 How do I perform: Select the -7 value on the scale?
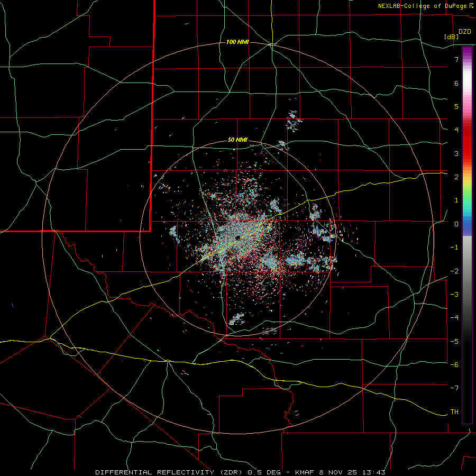454,388
